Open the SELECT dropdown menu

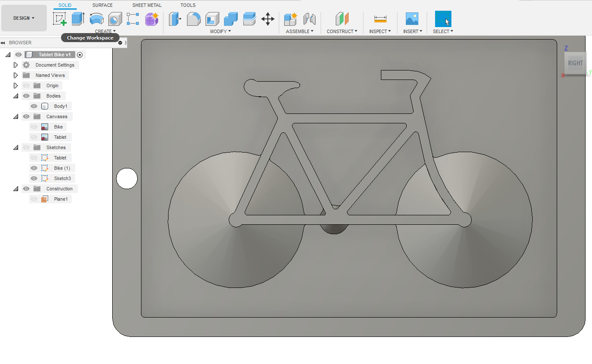click(x=443, y=31)
